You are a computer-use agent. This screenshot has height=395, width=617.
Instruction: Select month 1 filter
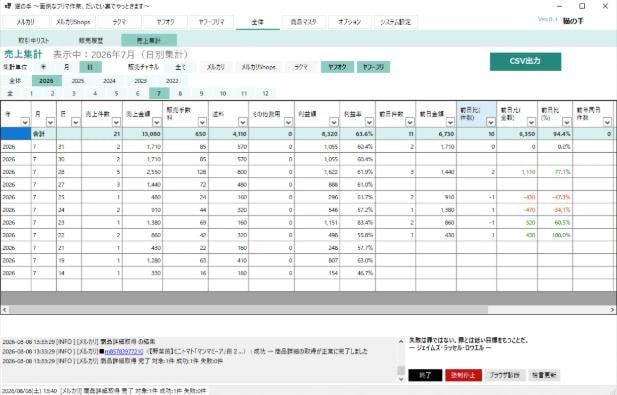[x=31, y=93]
